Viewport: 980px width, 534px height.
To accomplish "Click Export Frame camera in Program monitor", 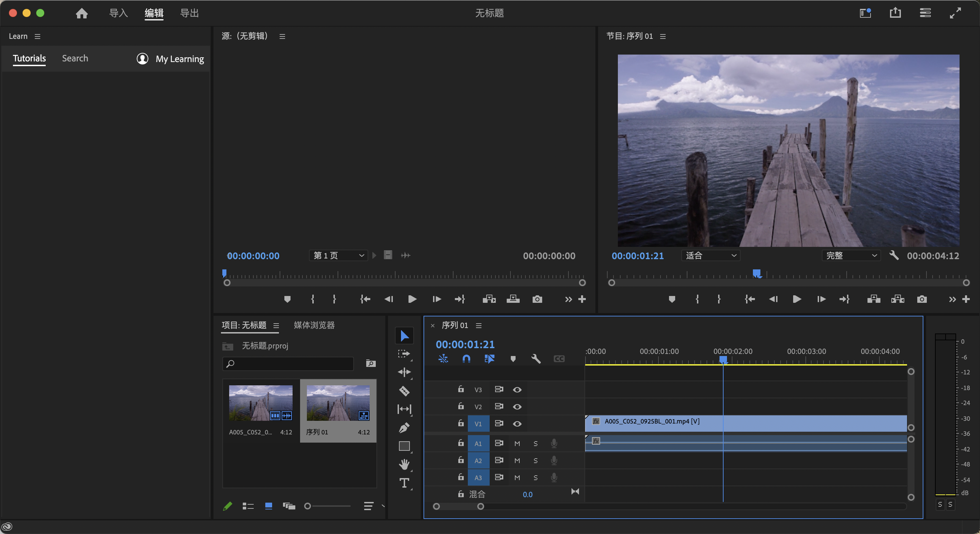I will 921,299.
